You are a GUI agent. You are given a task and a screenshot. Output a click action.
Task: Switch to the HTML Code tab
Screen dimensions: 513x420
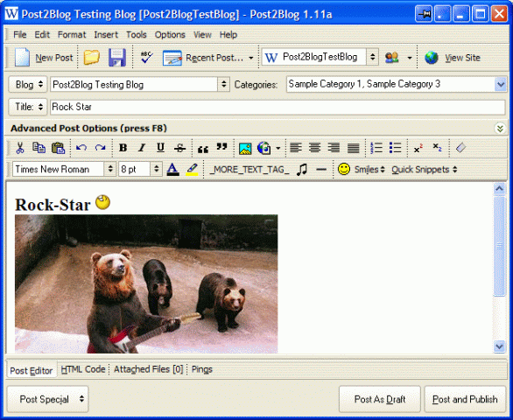pos(83,369)
